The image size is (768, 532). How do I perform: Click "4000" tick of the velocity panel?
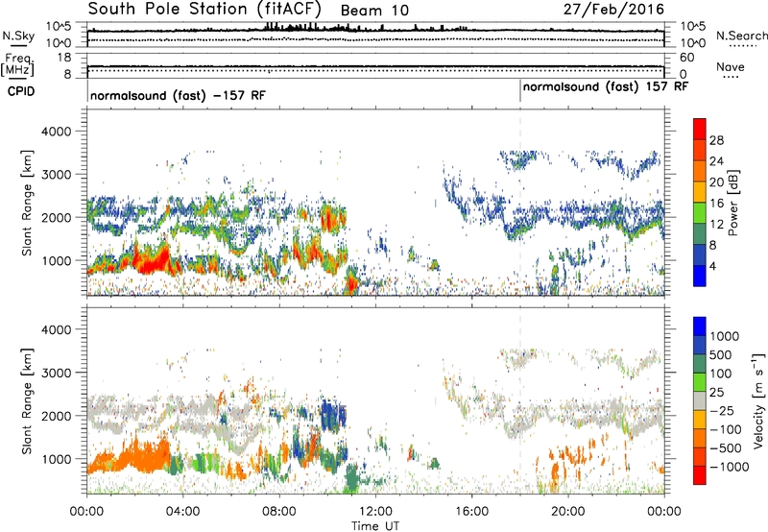57,329
